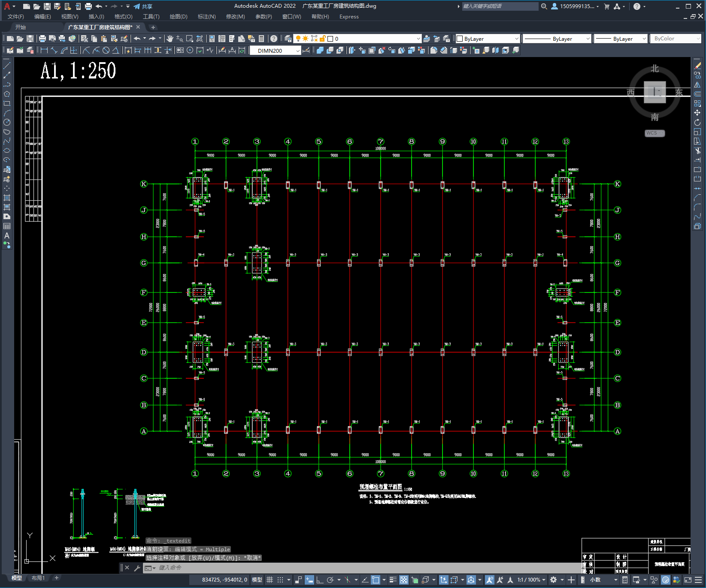Toggle the drawing grid display
This screenshot has height=588, width=706.
point(270,580)
